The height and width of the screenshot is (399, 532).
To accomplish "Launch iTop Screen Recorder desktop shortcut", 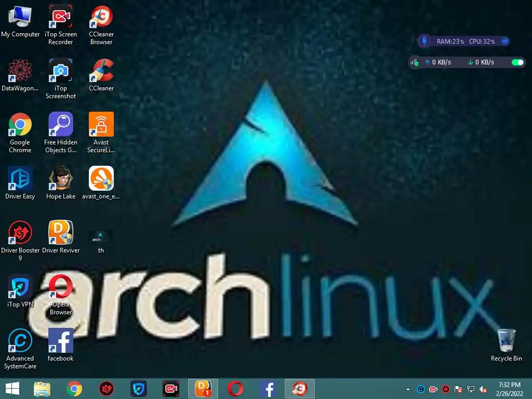I will coord(61,24).
